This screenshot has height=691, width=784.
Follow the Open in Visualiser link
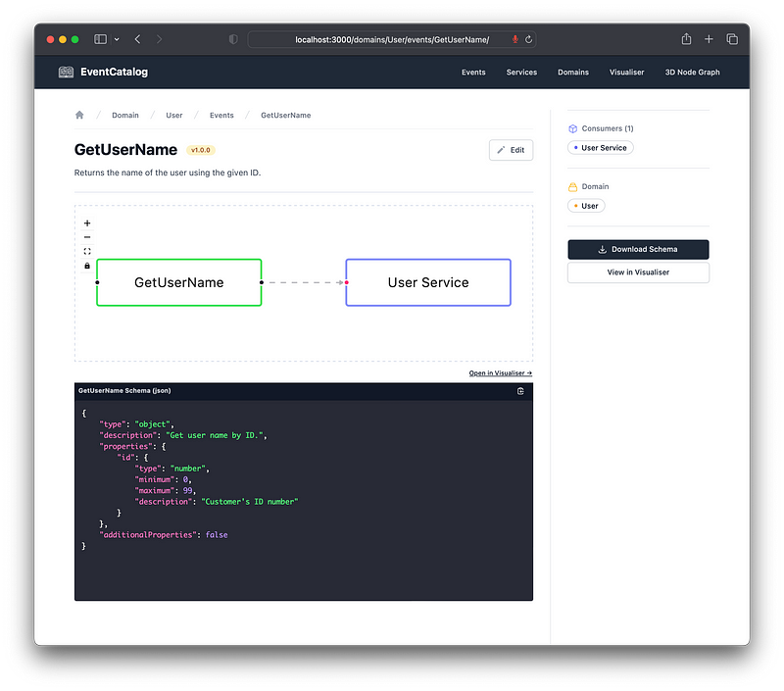(x=501, y=373)
